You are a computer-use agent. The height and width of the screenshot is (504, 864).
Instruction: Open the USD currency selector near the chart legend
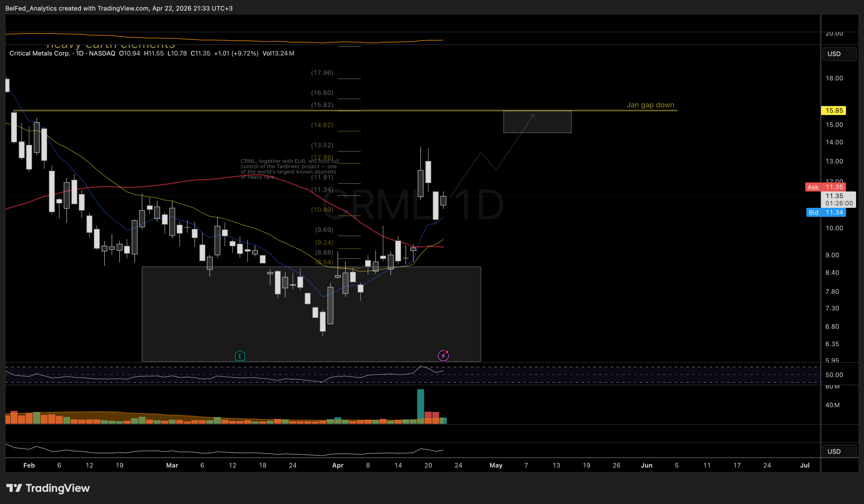[839, 54]
